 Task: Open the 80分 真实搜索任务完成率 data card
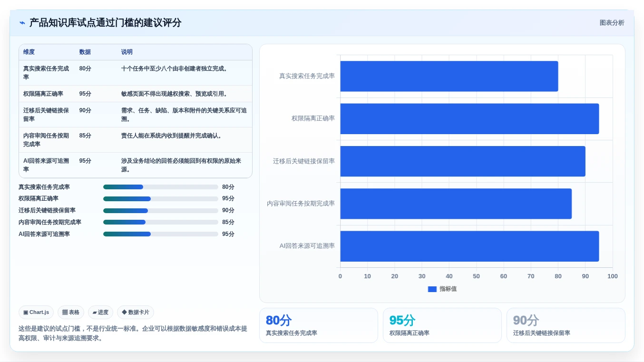(x=319, y=325)
